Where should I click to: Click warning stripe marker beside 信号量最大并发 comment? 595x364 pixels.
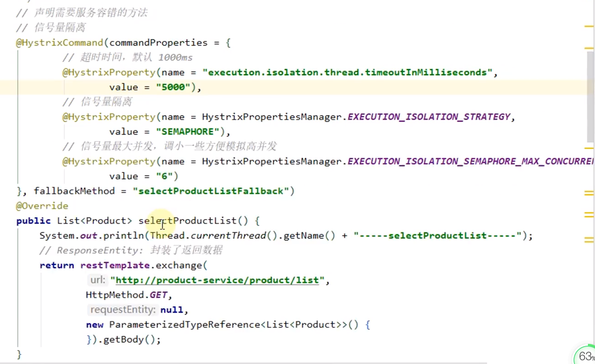point(589,148)
